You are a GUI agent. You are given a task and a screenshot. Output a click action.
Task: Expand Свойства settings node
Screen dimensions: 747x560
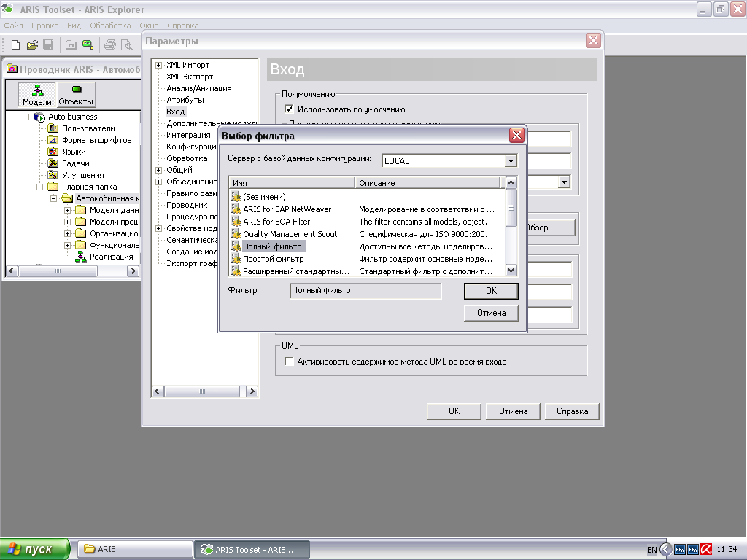(158, 228)
